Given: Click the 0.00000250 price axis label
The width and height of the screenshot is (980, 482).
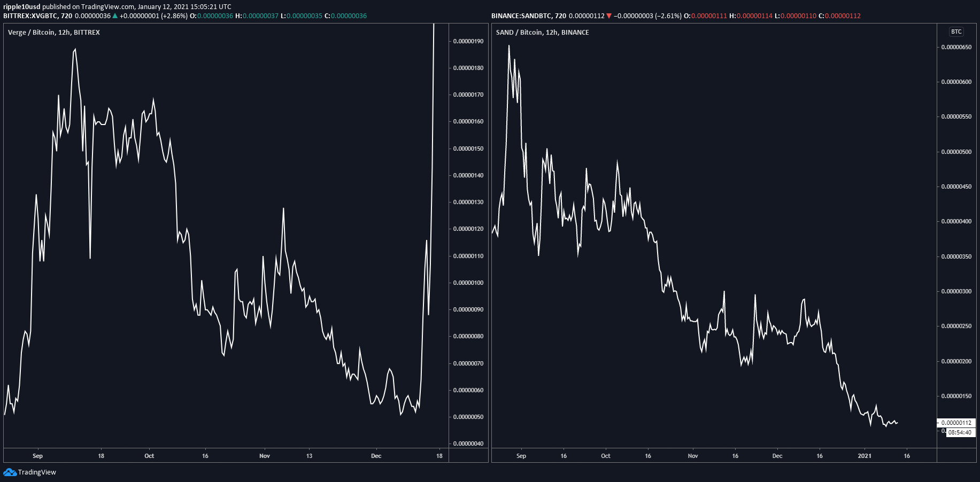Looking at the screenshot, I should (956, 326).
